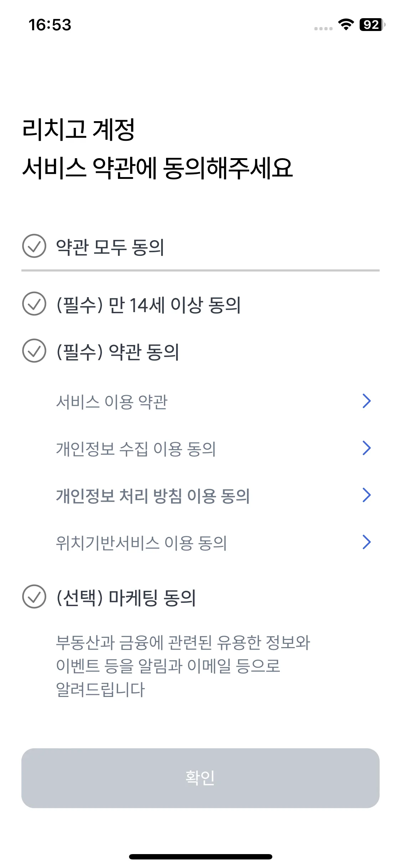Check the 약관 모두 동의 circle

click(x=34, y=246)
